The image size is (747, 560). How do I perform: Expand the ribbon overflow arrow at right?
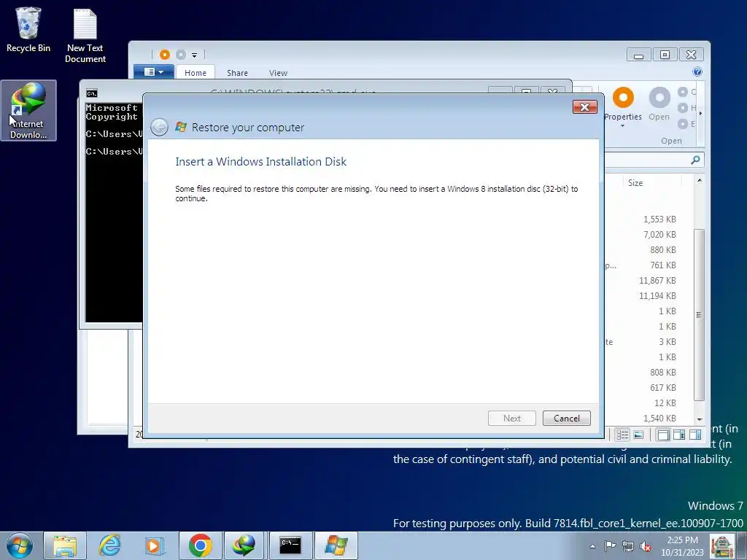[700, 113]
